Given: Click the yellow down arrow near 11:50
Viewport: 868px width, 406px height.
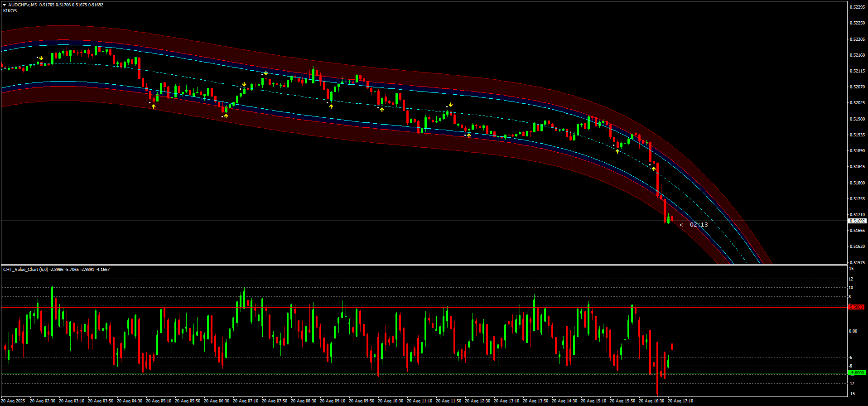Looking at the screenshot, I should [451, 105].
